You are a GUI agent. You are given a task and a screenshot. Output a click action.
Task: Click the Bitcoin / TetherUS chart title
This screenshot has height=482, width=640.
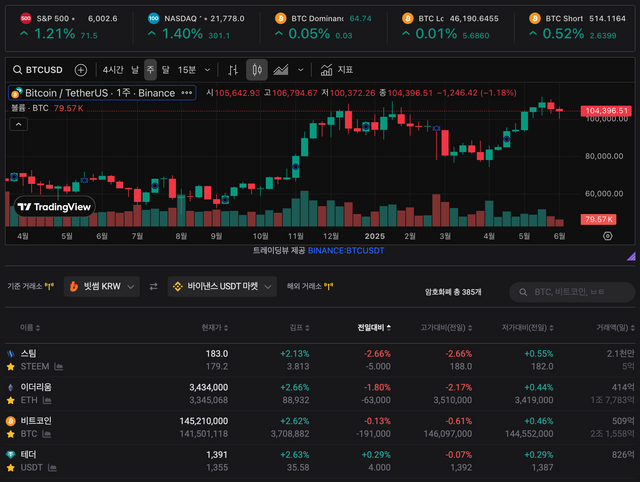click(102, 93)
